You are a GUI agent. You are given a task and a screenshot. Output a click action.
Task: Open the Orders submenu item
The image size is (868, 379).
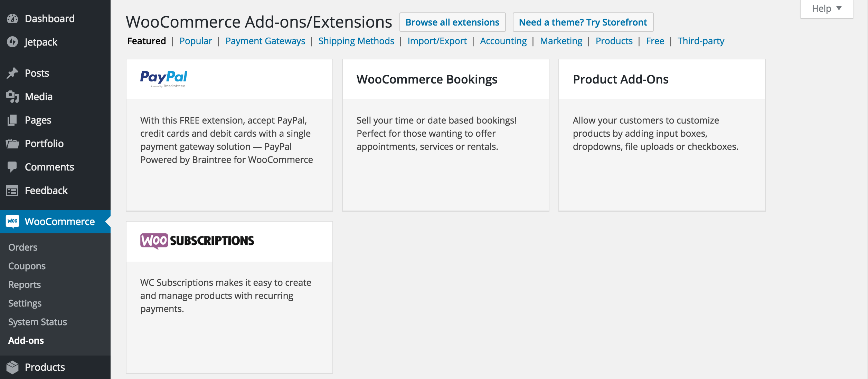click(23, 247)
